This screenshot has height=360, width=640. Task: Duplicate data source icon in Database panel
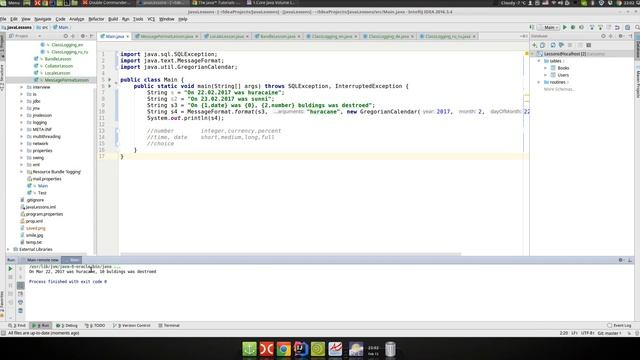[542, 45]
